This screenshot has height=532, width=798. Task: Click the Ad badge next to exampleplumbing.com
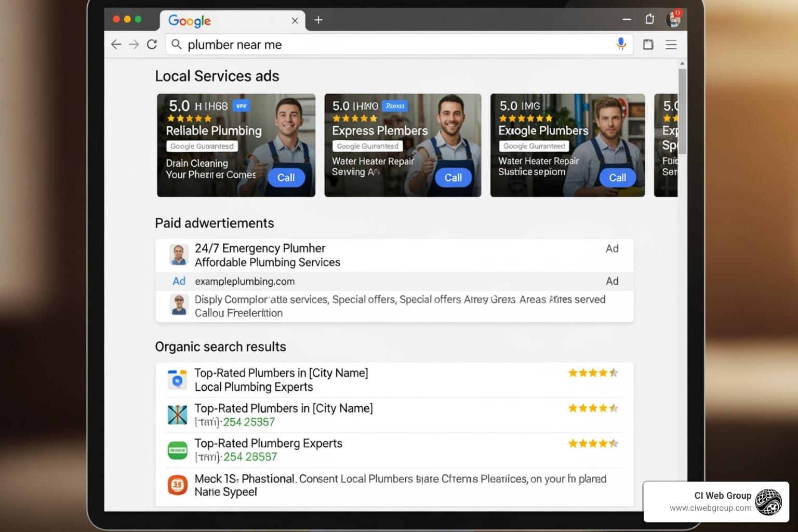[179, 281]
